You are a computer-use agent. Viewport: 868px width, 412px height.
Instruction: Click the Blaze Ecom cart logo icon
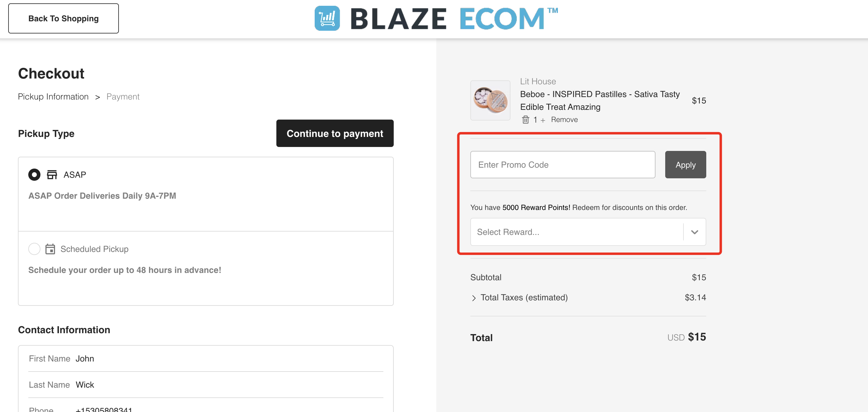(327, 18)
